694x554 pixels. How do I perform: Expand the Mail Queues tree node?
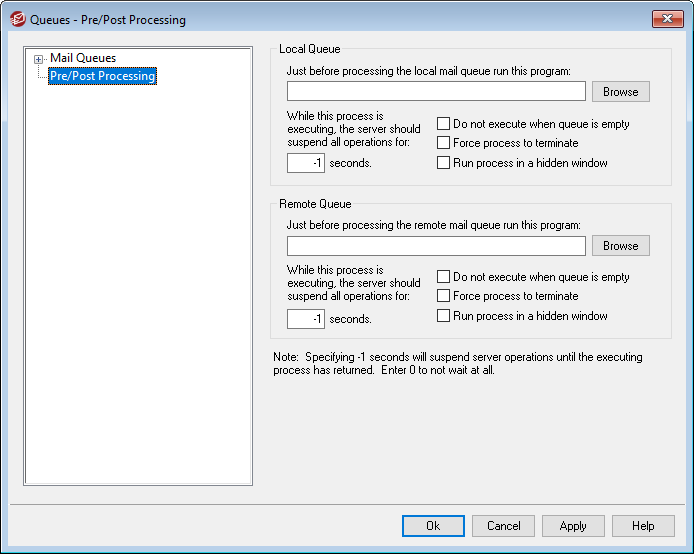pyautogui.click(x=39, y=59)
